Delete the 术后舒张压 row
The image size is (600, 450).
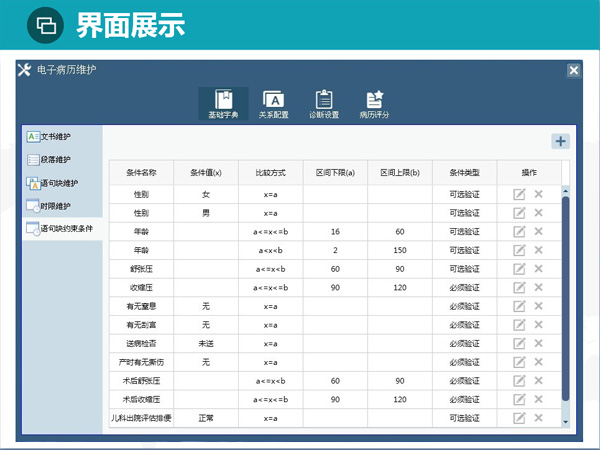(538, 380)
